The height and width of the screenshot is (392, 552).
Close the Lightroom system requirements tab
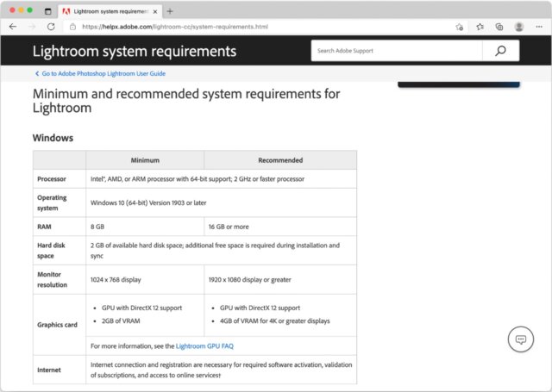(x=154, y=11)
